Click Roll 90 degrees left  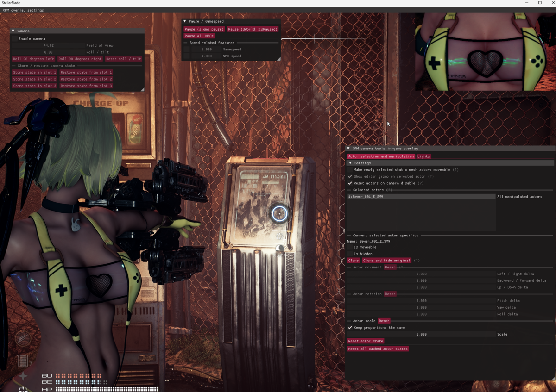coord(33,59)
